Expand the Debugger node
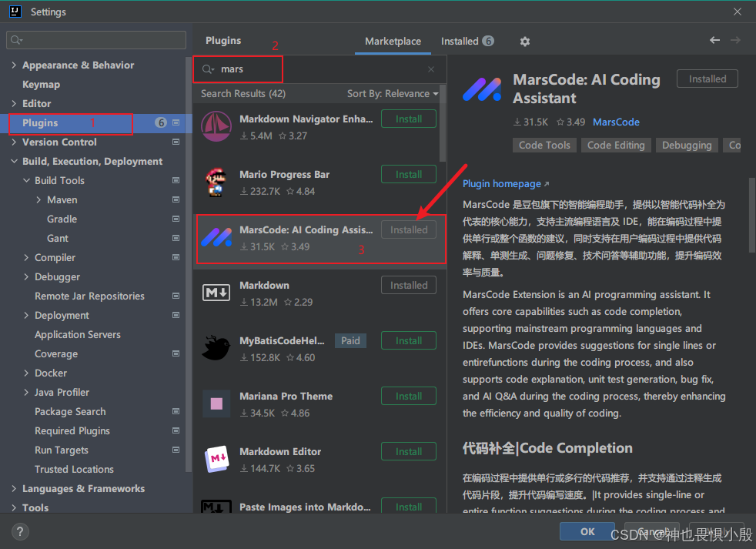The height and width of the screenshot is (549, 756). pyautogui.click(x=26, y=277)
